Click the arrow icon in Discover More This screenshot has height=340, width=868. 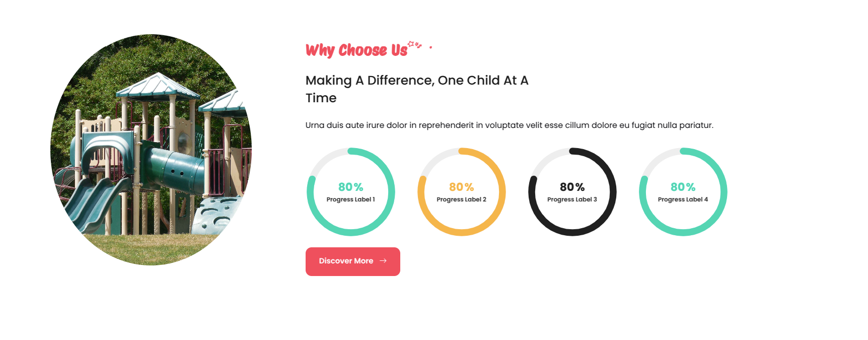[x=383, y=261]
